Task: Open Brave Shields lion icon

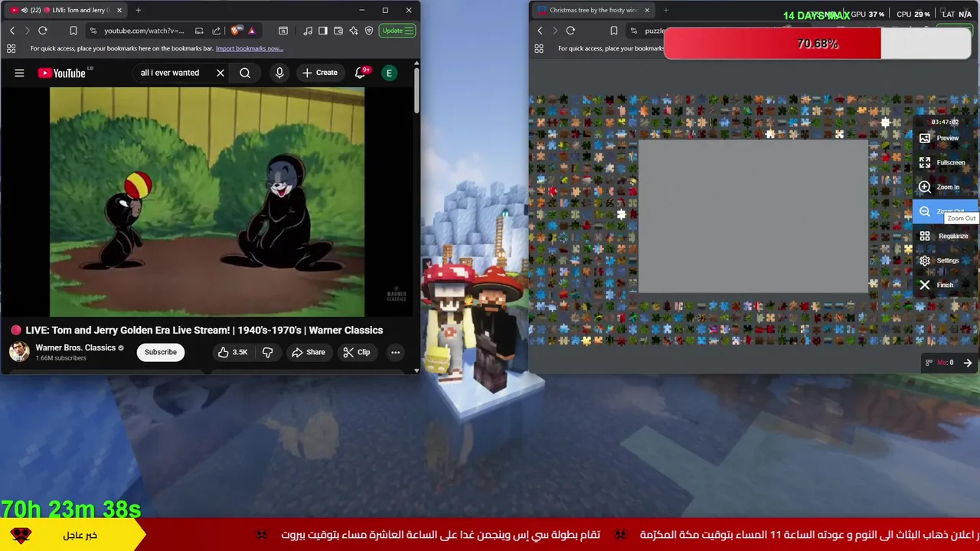Action: pos(237,31)
